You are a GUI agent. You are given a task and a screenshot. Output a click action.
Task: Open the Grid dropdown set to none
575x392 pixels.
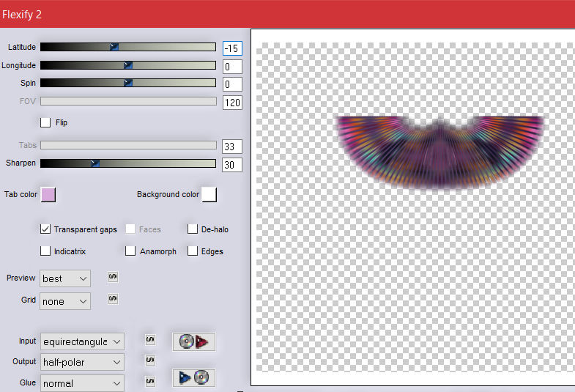point(65,301)
